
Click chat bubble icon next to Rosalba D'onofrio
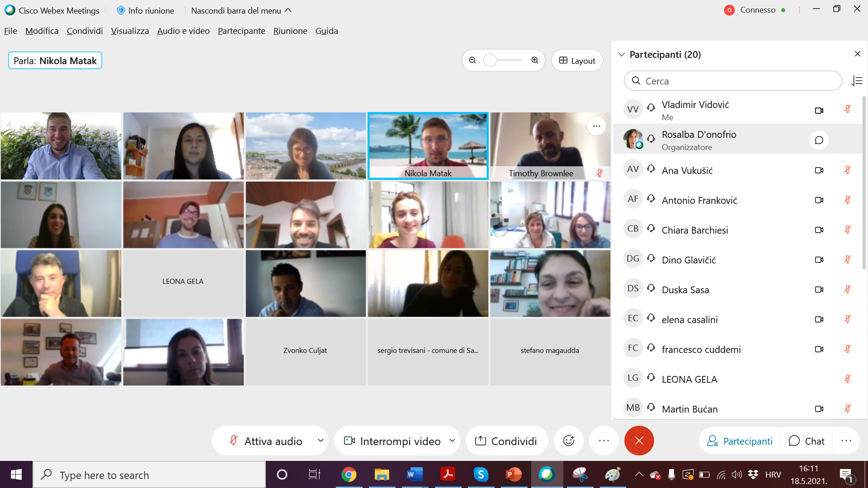coord(819,140)
